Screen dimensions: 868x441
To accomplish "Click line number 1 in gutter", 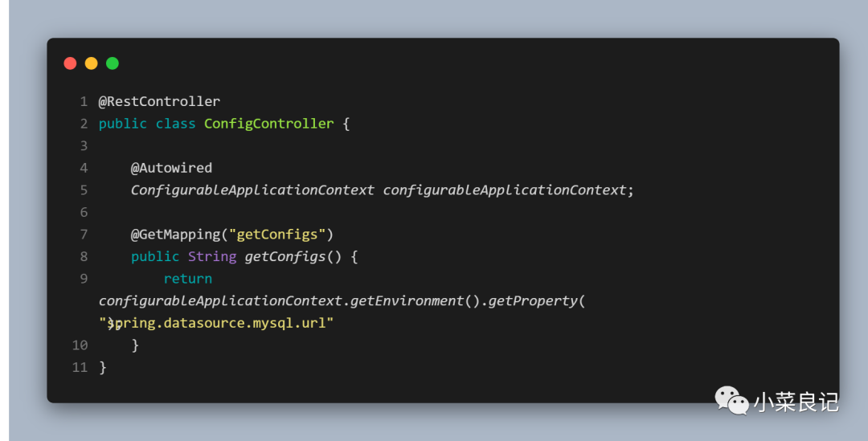I will pyautogui.click(x=83, y=101).
